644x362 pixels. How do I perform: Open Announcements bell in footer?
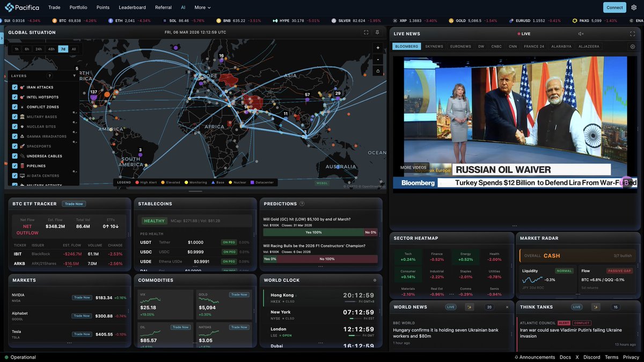click(516, 357)
